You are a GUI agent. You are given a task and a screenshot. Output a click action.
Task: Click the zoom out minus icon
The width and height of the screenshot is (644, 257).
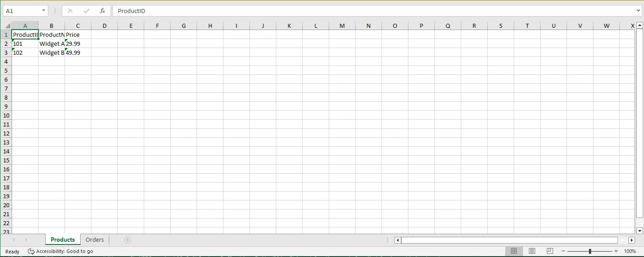click(x=563, y=251)
